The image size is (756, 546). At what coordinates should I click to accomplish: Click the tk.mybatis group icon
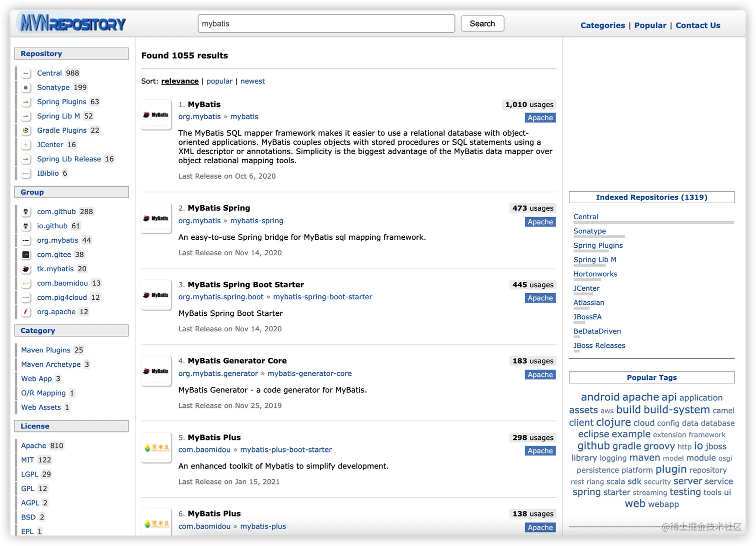tap(26, 269)
